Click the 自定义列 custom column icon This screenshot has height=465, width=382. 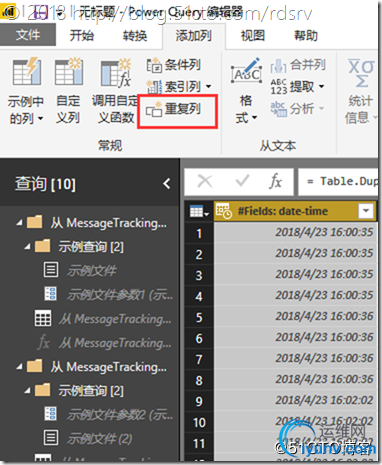coord(69,71)
